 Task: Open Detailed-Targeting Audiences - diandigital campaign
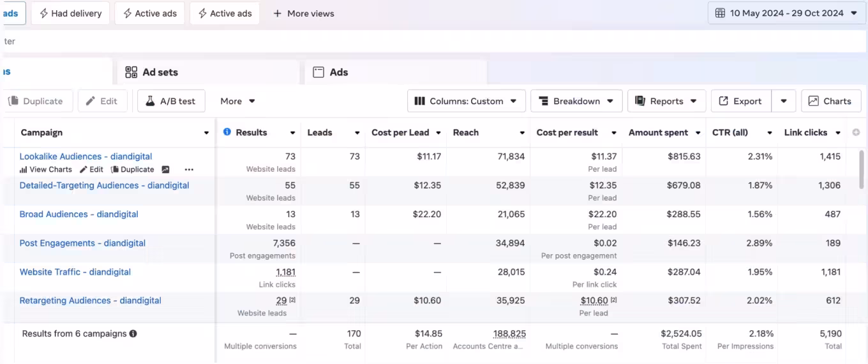[x=104, y=185]
